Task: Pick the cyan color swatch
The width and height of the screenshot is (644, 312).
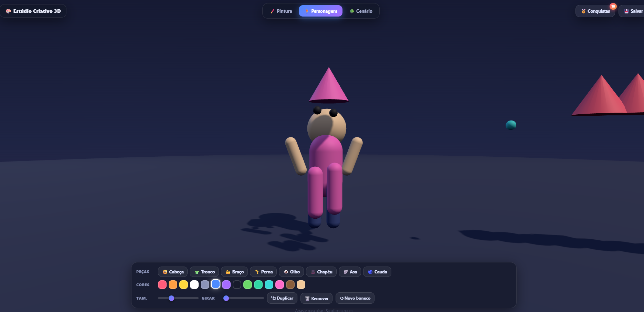Action: click(x=269, y=284)
